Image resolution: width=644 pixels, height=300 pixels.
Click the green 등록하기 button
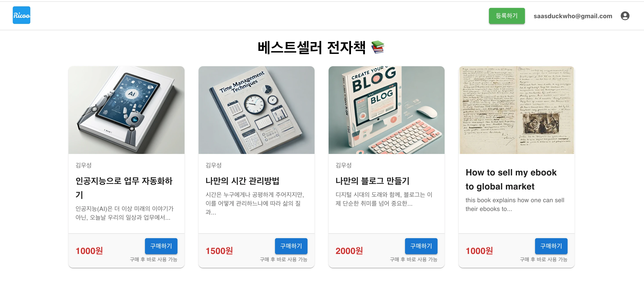(507, 16)
